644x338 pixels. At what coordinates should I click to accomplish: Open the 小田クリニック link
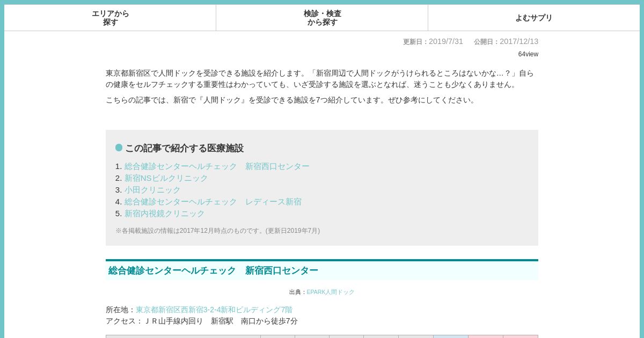click(x=152, y=190)
